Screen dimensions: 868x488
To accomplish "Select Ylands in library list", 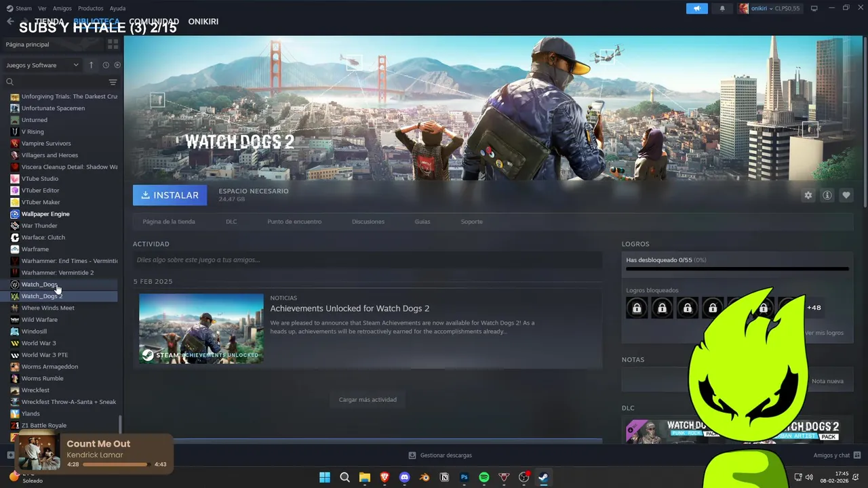I will (x=64, y=413).
